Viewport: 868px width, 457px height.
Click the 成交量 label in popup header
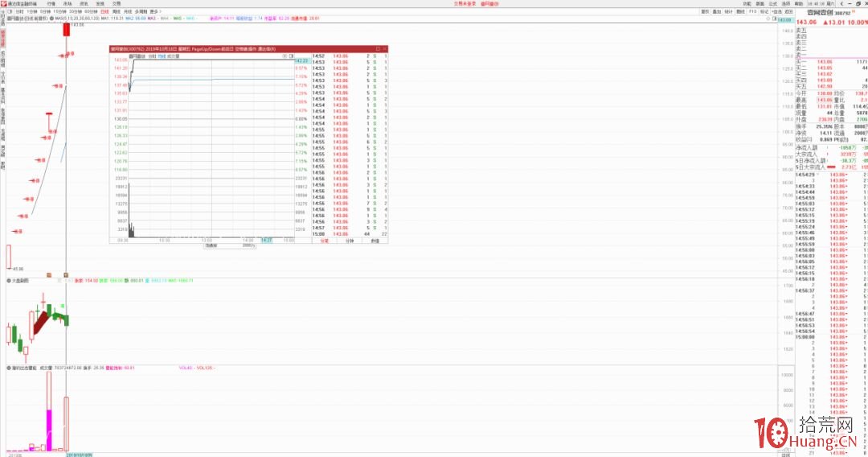coord(173,56)
